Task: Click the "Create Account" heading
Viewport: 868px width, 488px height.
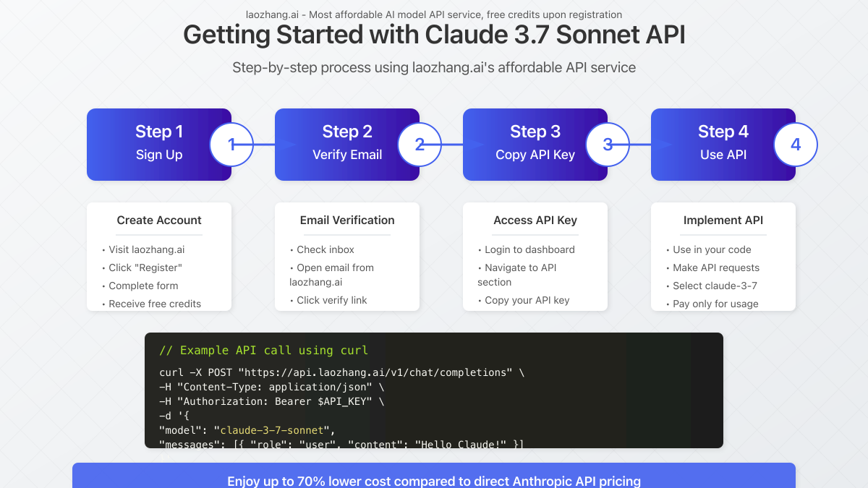Action: (159, 221)
